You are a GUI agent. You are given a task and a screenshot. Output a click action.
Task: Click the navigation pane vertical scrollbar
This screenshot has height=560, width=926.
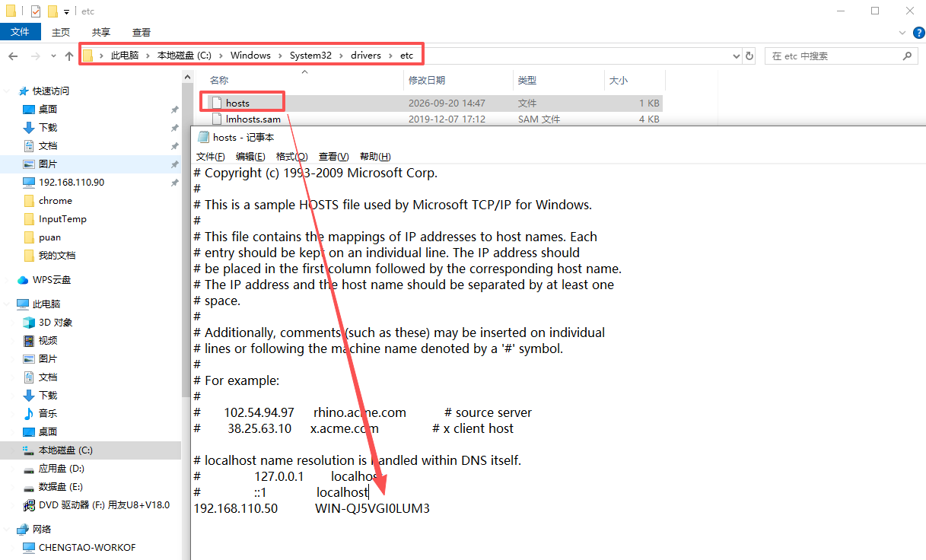[186, 240]
